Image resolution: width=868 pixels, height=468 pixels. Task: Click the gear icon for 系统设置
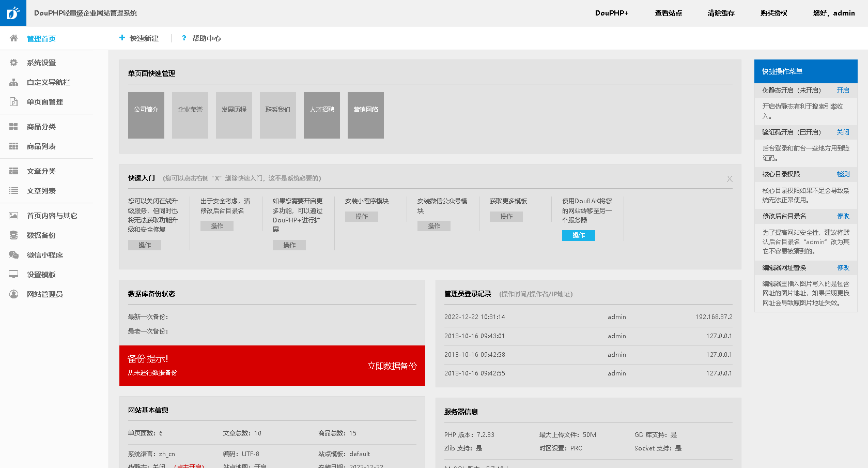(13, 63)
